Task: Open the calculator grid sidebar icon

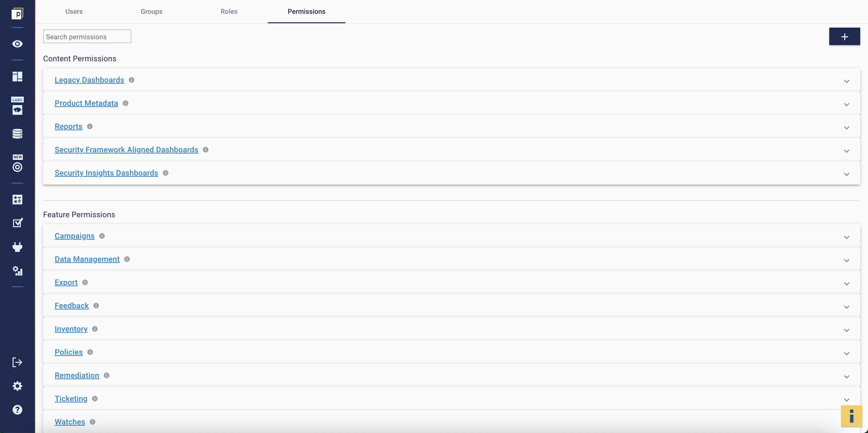Action: [x=17, y=200]
